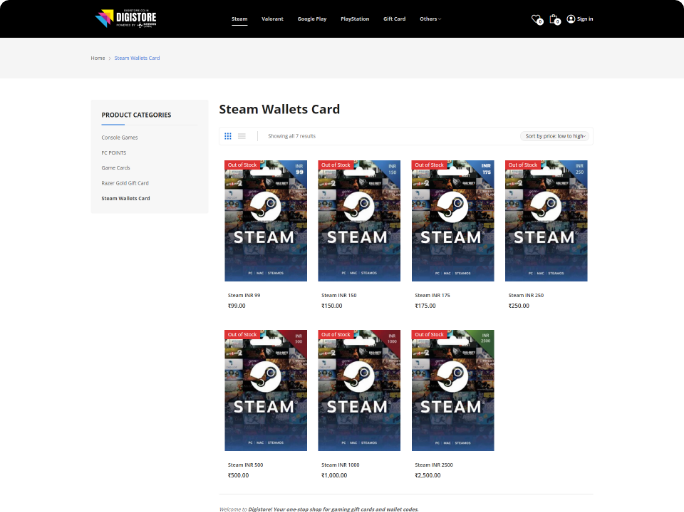Click the Steam INR 175 product title
This screenshot has width=684, height=512.
pos(432,295)
